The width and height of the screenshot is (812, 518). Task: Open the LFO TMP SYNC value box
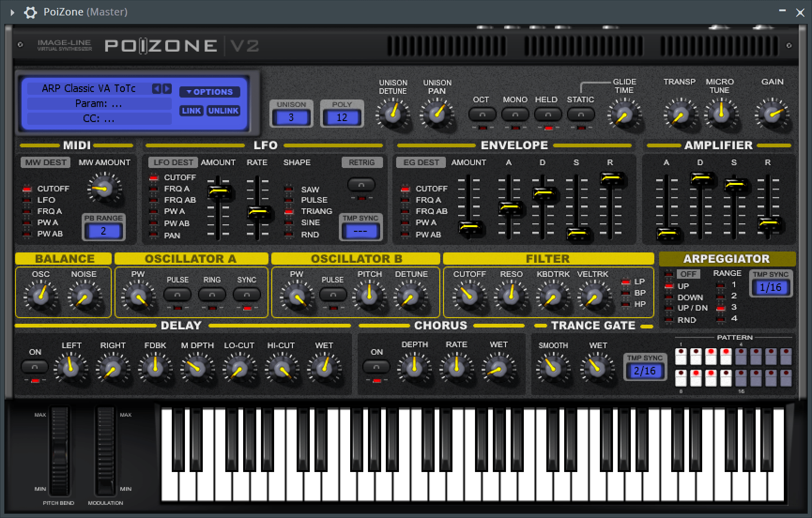pyautogui.click(x=360, y=231)
